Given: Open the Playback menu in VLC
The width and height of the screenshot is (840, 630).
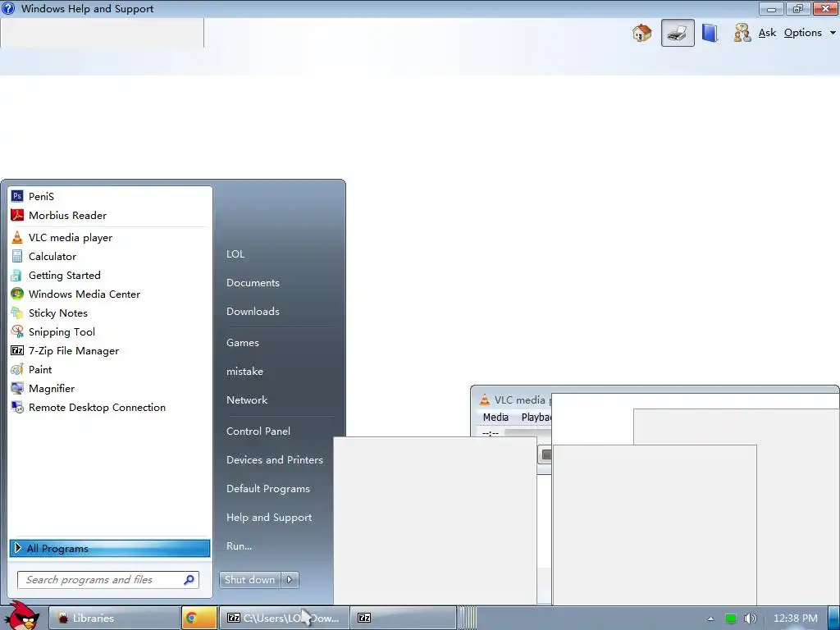Looking at the screenshot, I should pyautogui.click(x=536, y=418).
